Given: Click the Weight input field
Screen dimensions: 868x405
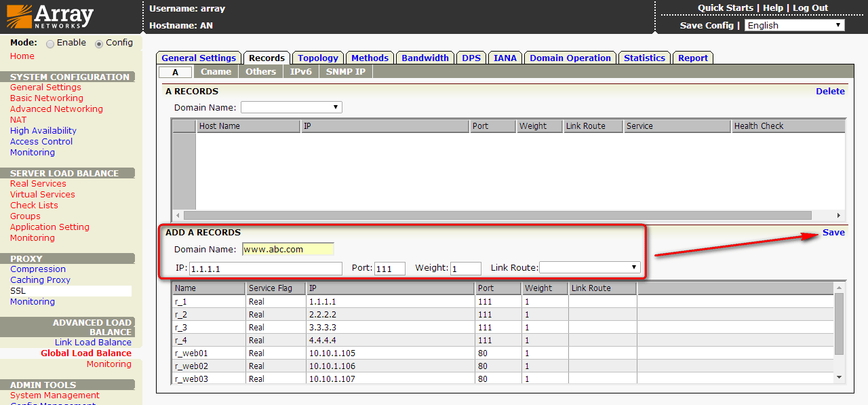Looking at the screenshot, I should click(x=466, y=269).
